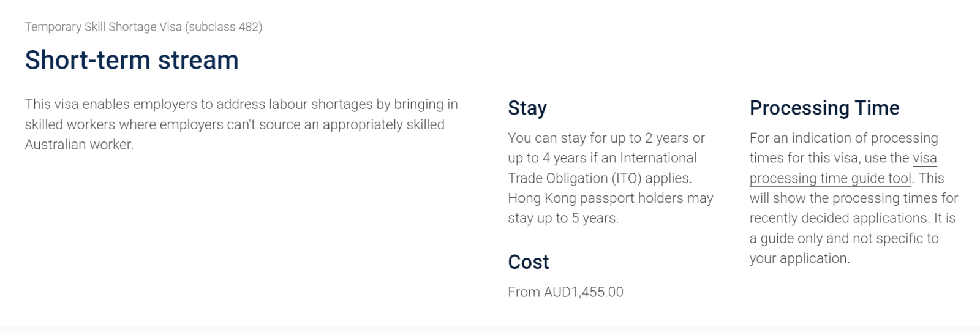Click the 'your application.' closing text
The height and width of the screenshot is (335, 980).
799,258
